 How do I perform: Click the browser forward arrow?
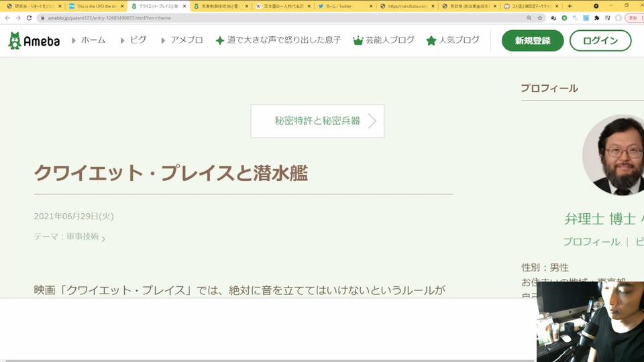point(18,18)
